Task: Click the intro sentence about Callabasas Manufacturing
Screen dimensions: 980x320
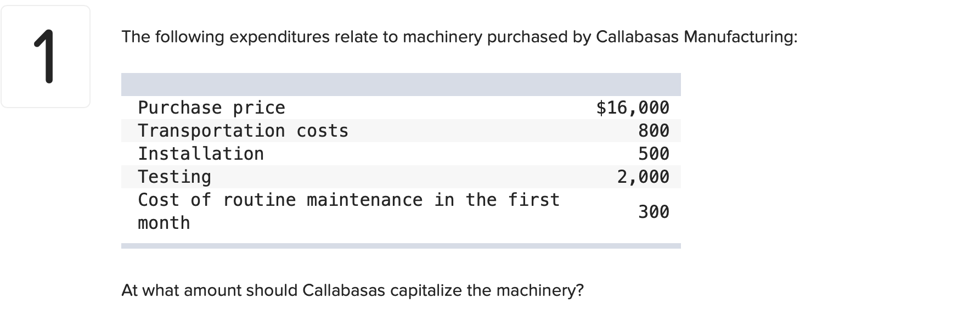Action: pos(459,37)
